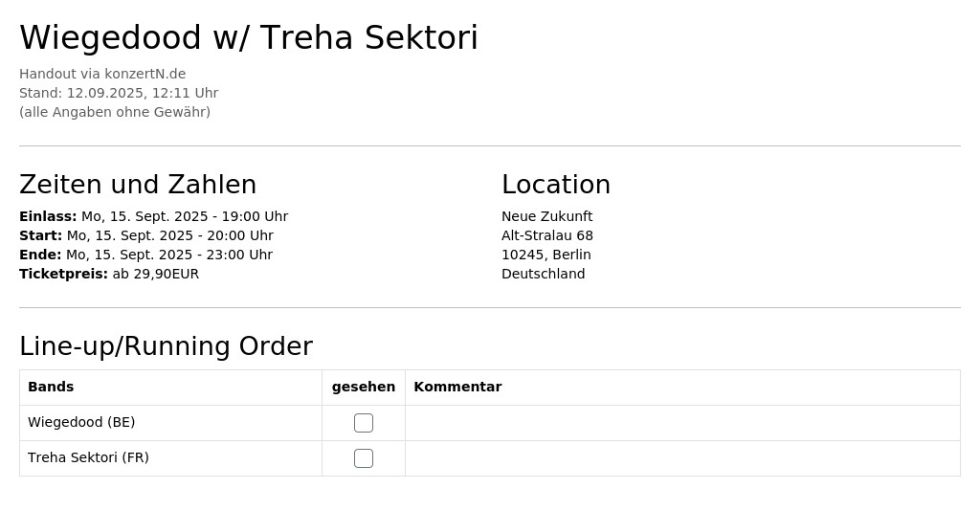Image resolution: width=980 pixels, height=511 pixels.
Task: Click the Kommentar cell for Wiegedood
Action: click(x=682, y=423)
